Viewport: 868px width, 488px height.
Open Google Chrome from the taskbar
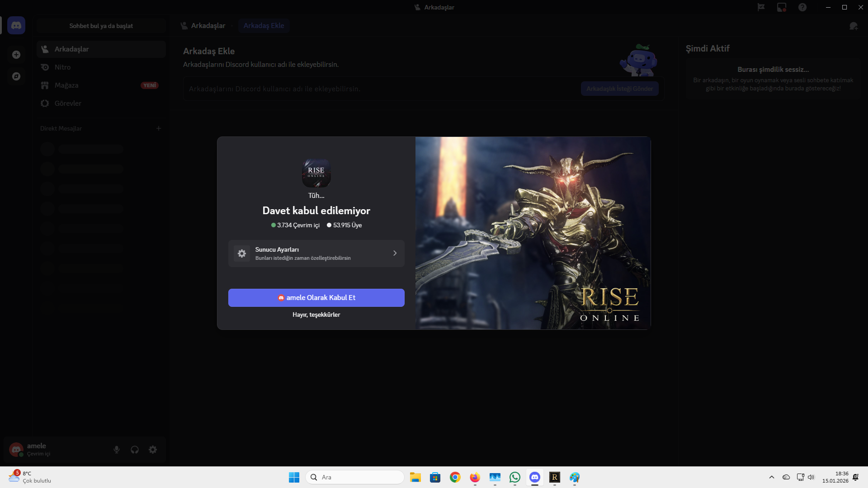pyautogui.click(x=455, y=477)
